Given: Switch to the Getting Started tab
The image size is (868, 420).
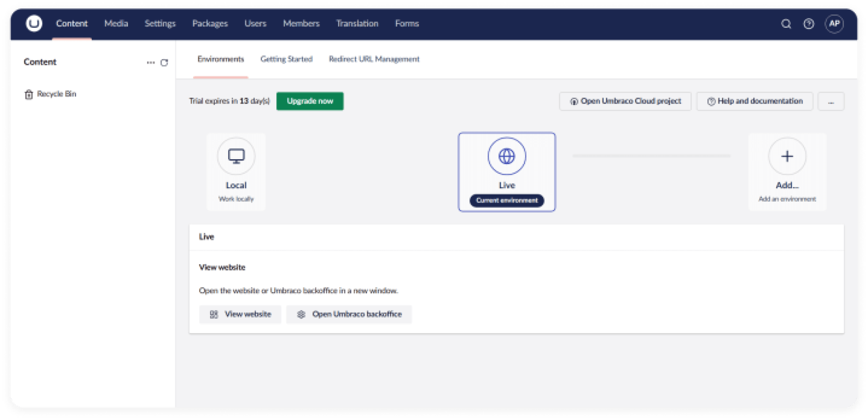Looking at the screenshot, I should (x=286, y=59).
